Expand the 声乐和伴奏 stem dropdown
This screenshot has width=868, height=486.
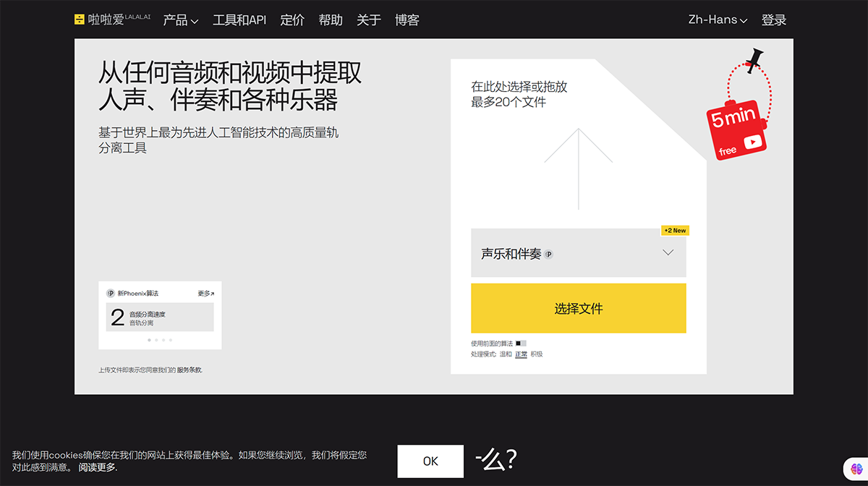pyautogui.click(x=667, y=252)
